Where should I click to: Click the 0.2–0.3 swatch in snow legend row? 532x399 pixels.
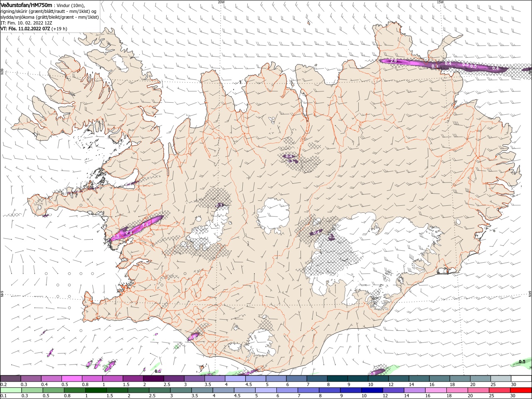[10, 379]
